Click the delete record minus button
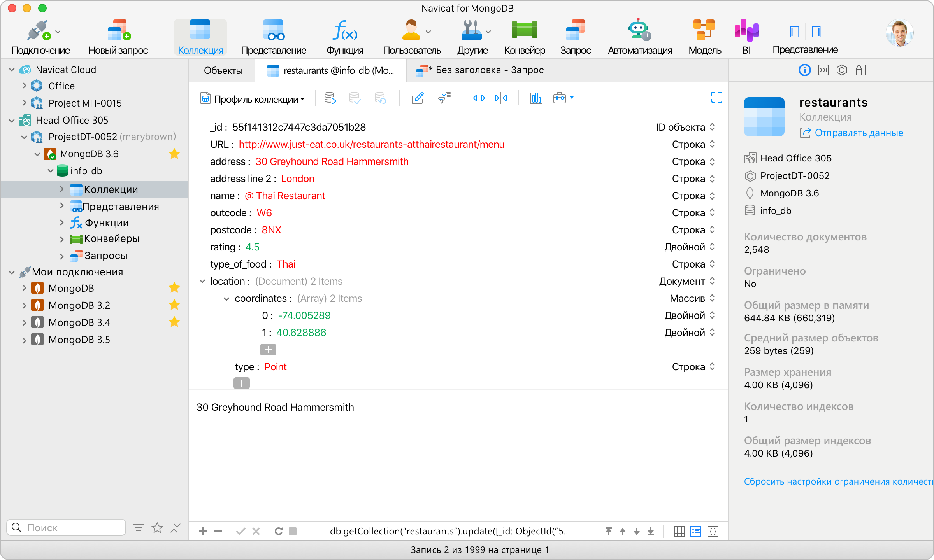Image resolution: width=934 pixels, height=560 pixels. coord(218,531)
